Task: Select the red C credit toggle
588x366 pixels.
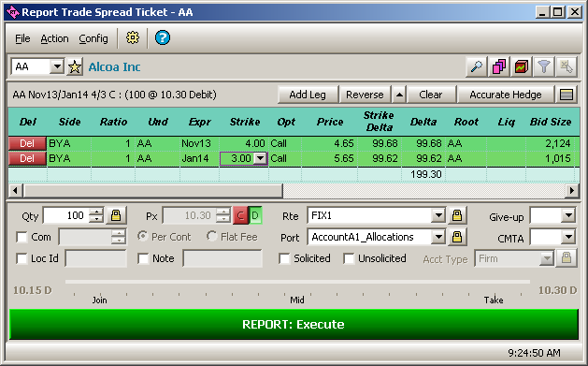Action: pyautogui.click(x=240, y=215)
